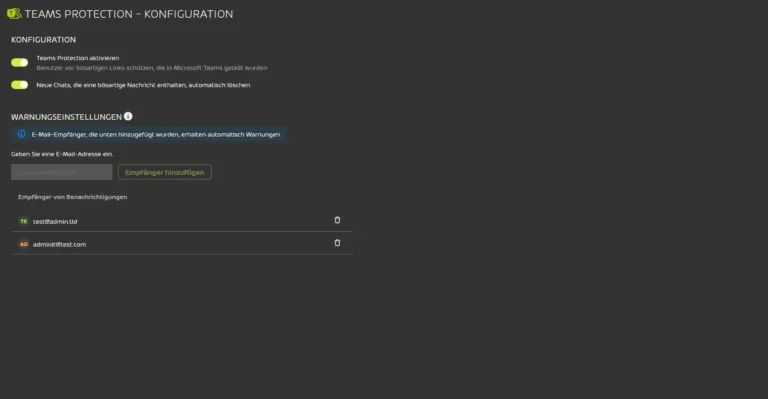
Task: Click the Warnungseinstellungen heading
Action: (x=66, y=117)
